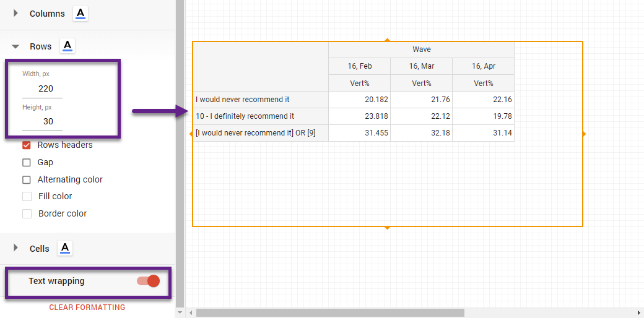Click the bottom edge resize handle of table
The width and height of the screenshot is (644, 318).
388,228
